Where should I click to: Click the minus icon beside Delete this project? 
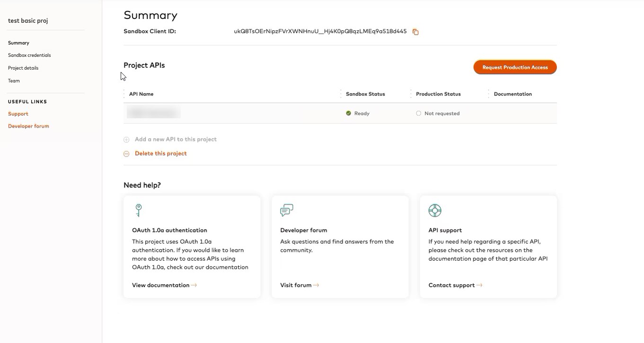(126, 154)
